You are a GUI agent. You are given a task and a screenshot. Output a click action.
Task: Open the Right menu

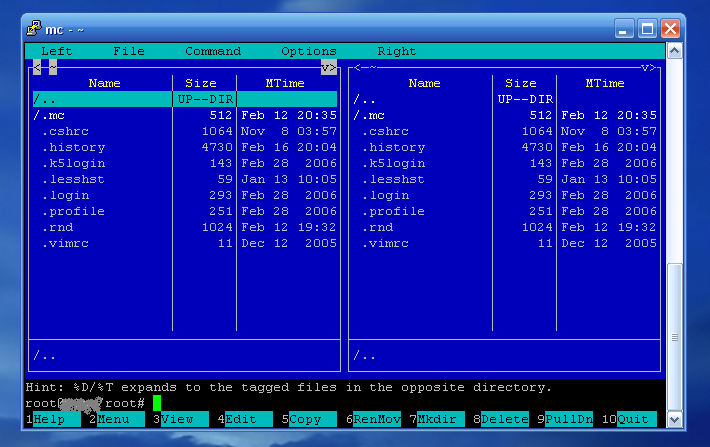[397, 51]
